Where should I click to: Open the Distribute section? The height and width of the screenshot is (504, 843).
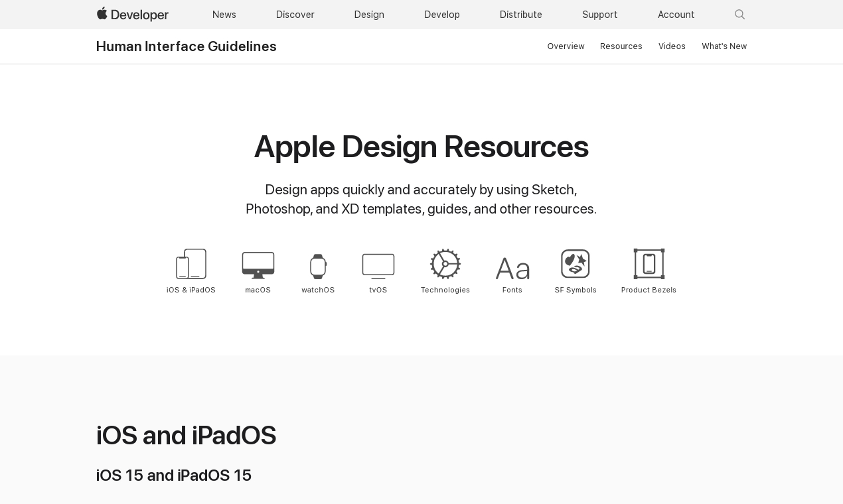tap(520, 15)
